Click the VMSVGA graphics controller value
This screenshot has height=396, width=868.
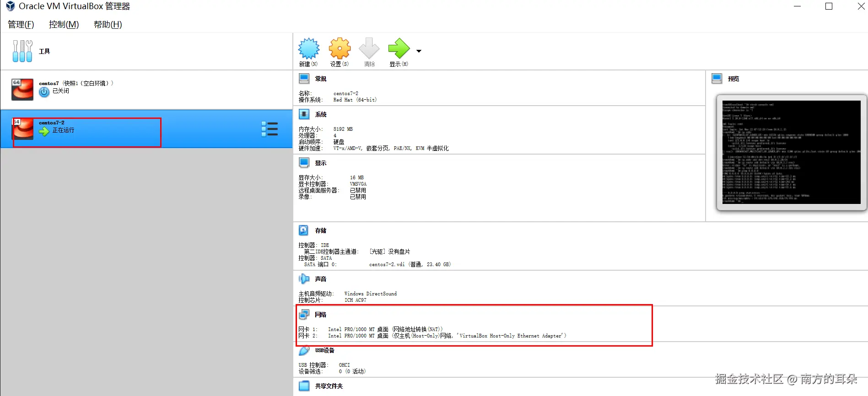(x=358, y=184)
